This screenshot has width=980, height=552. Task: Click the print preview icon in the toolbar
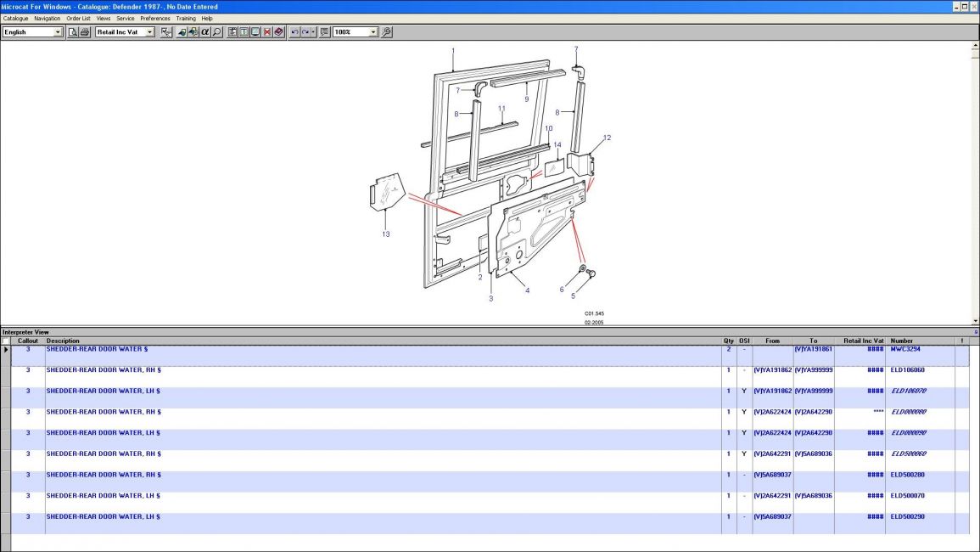click(x=73, y=32)
